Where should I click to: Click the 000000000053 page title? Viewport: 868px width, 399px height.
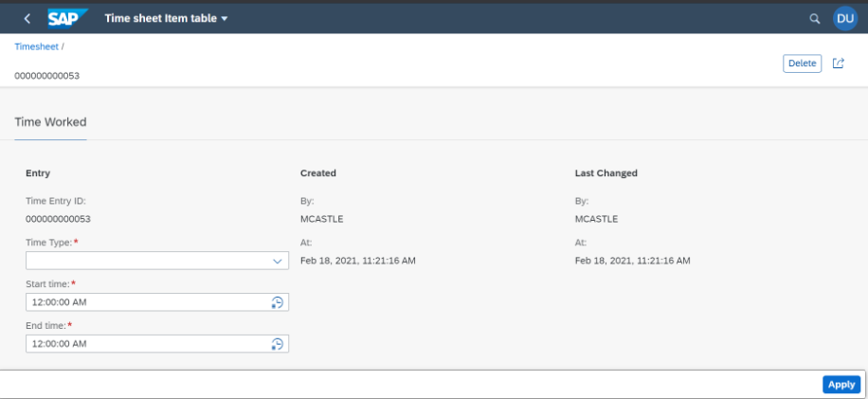[47, 76]
